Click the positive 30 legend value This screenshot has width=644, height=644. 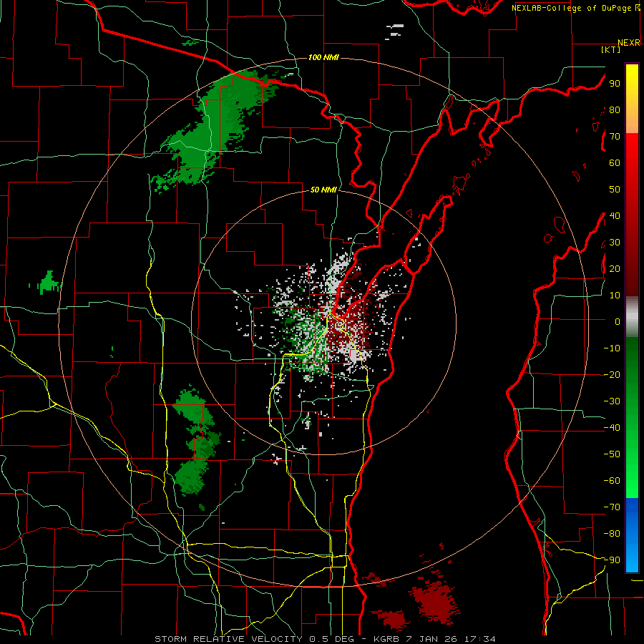[615, 243]
